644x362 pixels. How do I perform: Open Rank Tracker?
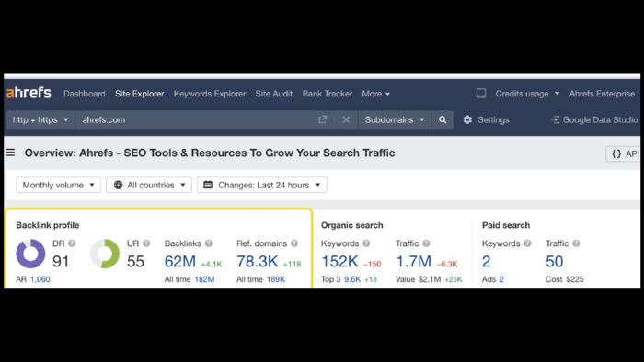pyautogui.click(x=328, y=94)
